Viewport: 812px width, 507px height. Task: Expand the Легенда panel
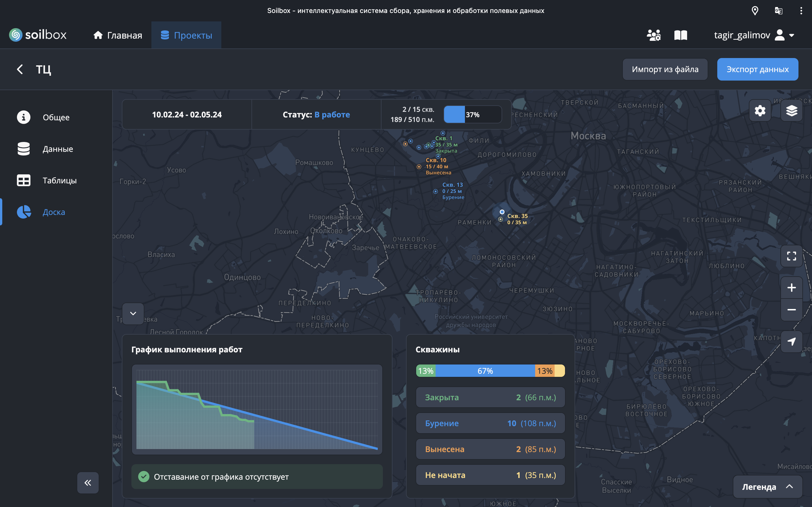(767, 486)
